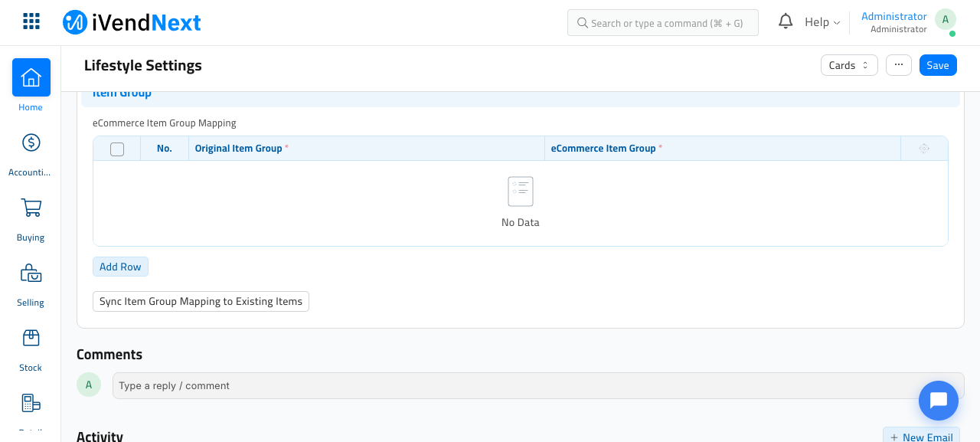
Task: Open the Cards view dropdown
Action: pyautogui.click(x=849, y=65)
